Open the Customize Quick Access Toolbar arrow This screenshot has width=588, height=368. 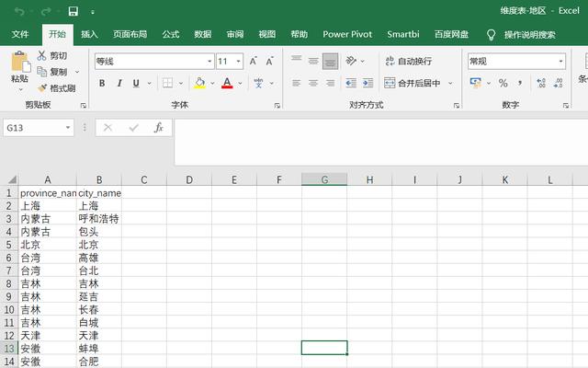pyautogui.click(x=93, y=12)
